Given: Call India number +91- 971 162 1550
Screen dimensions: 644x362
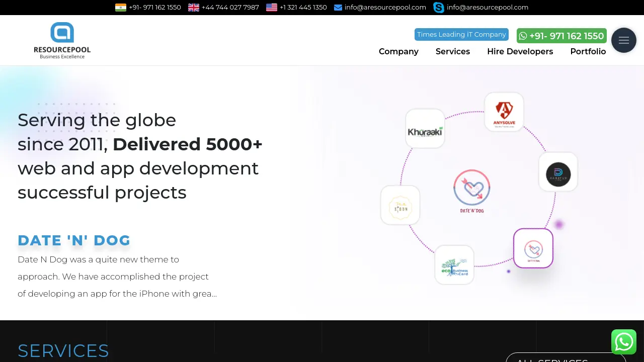Looking at the screenshot, I should tap(155, 8).
